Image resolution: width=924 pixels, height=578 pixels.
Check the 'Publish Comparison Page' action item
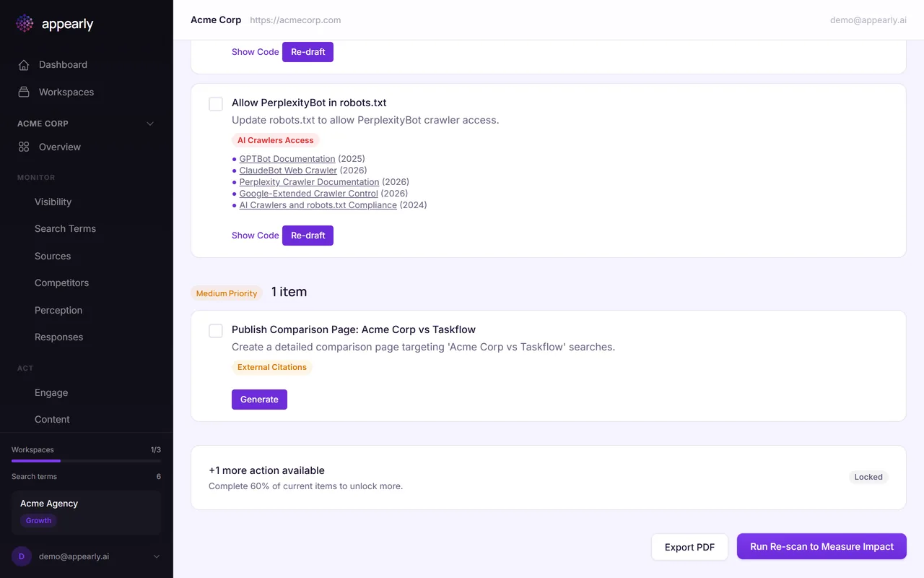click(215, 330)
